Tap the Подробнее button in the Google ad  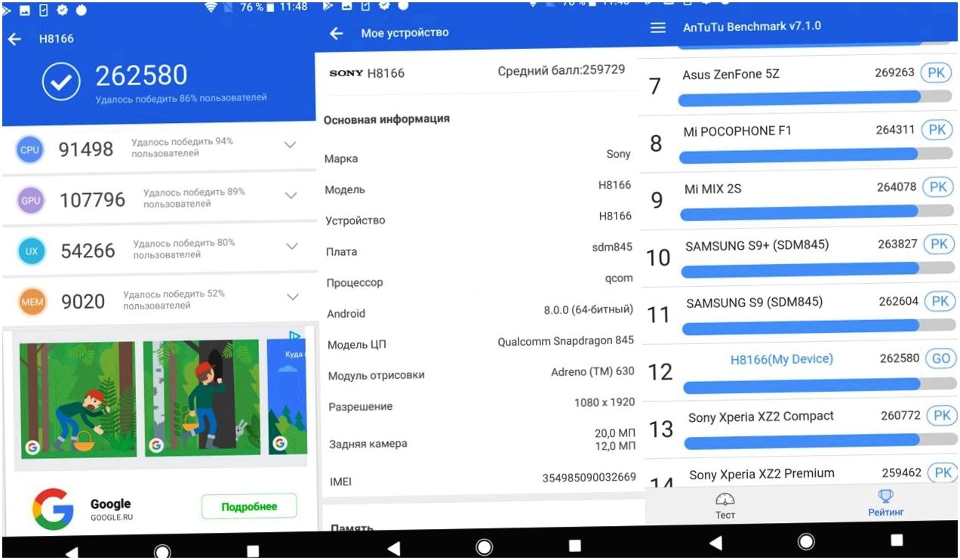pos(249,506)
